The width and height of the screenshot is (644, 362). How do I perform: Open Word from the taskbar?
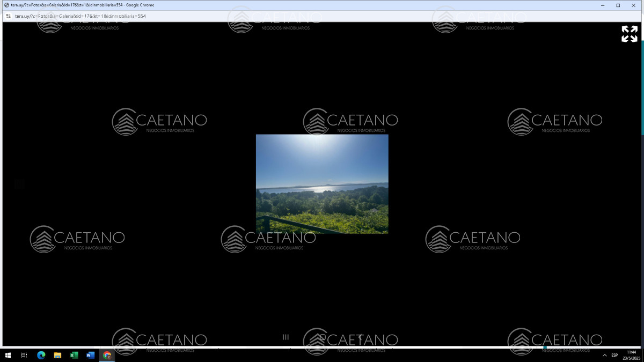coord(90,355)
